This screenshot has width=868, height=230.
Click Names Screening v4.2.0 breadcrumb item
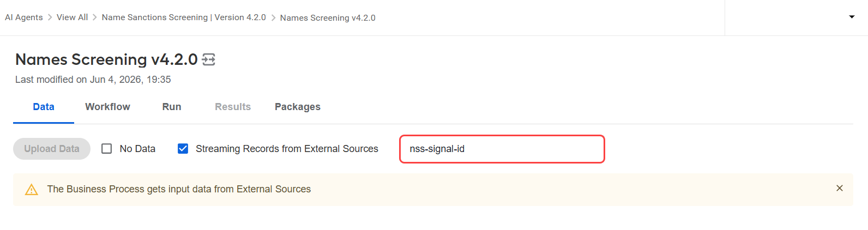pos(328,18)
